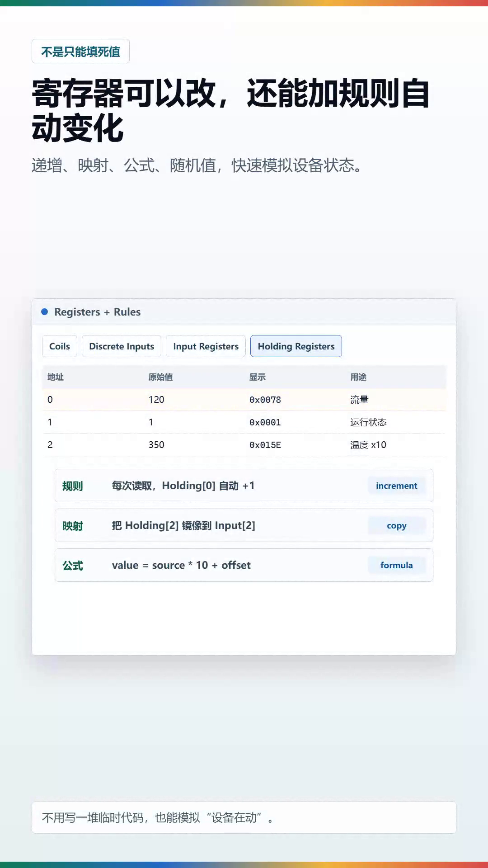Click the formula rule badge

pyautogui.click(x=397, y=565)
